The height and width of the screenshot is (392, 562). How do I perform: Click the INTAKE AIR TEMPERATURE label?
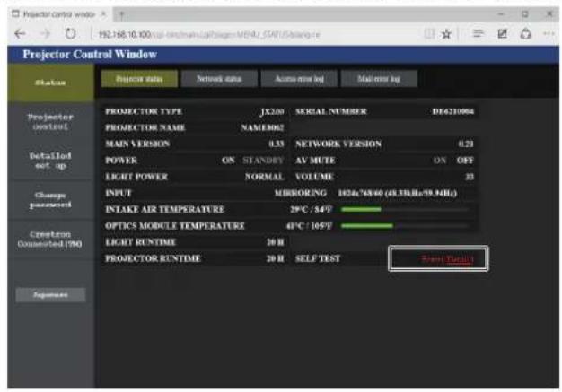pyautogui.click(x=165, y=209)
